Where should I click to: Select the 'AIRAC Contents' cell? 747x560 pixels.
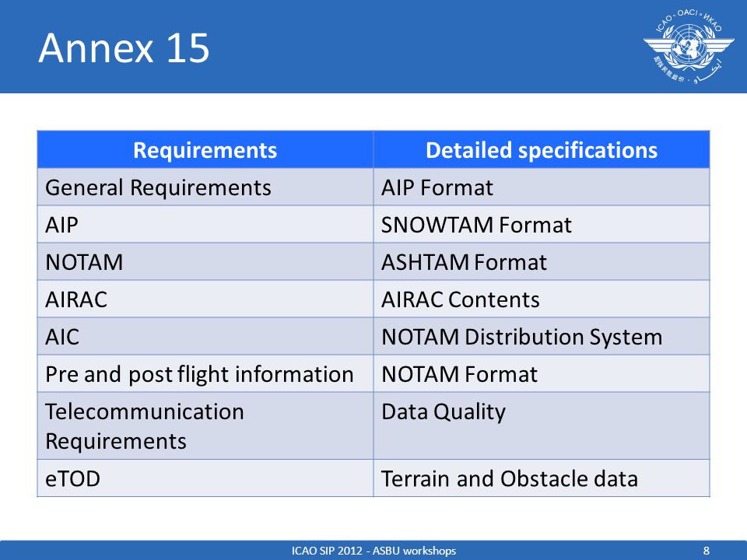pos(542,299)
